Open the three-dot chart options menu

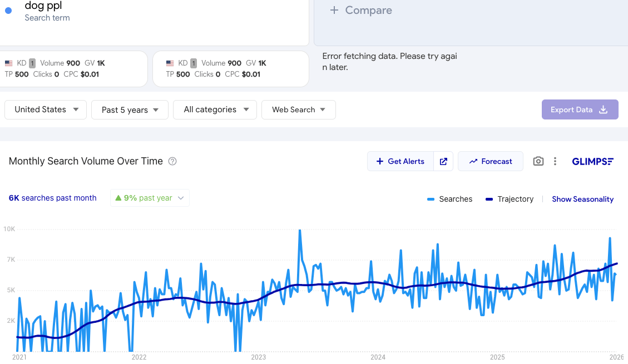tap(555, 161)
